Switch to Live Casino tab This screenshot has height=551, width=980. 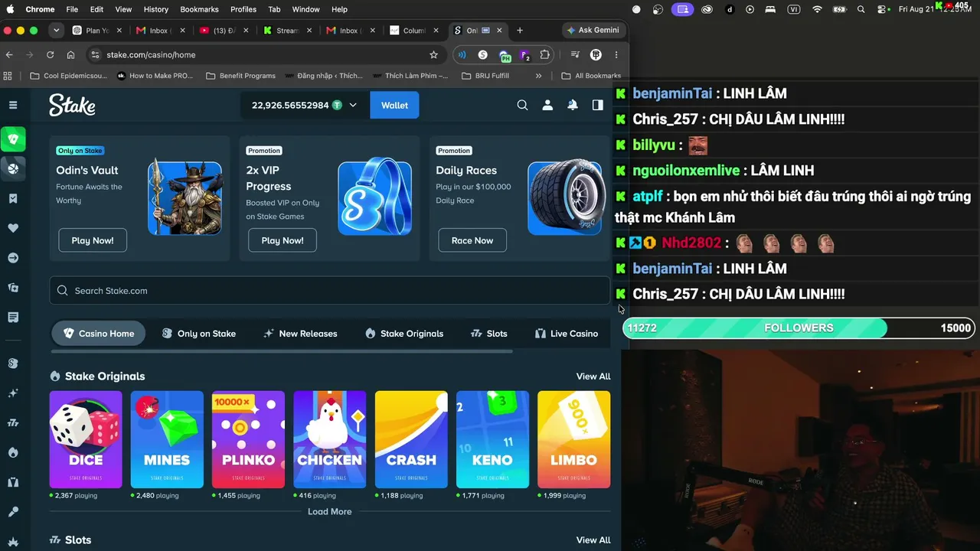click(x=567, y=334)
